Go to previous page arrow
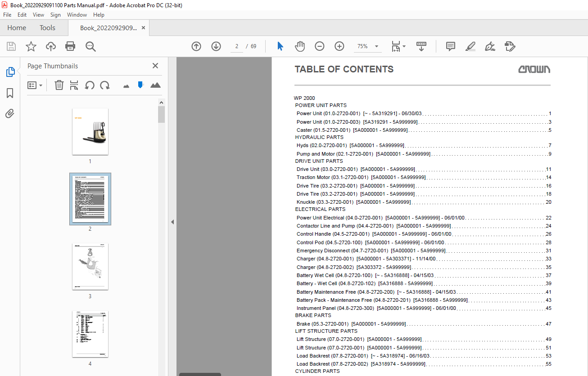 pyautogui.click(x=196, y=46)
